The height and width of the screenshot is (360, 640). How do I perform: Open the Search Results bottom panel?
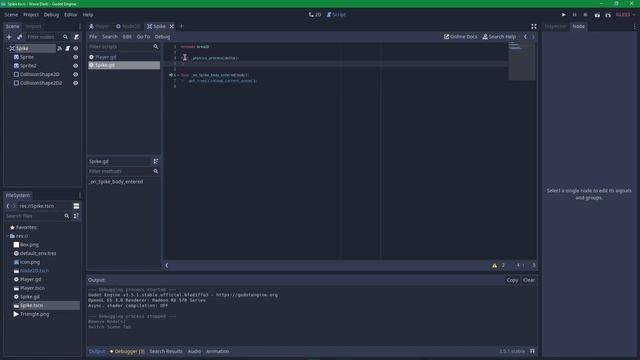[x=166, y=351]
